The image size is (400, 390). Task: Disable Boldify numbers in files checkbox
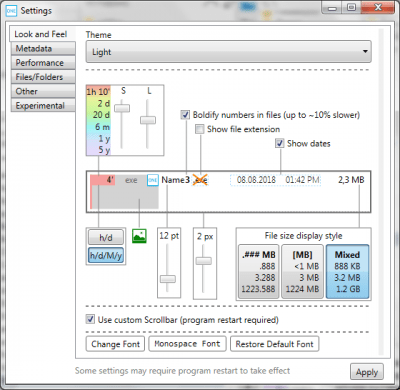(x=185, y=115)
